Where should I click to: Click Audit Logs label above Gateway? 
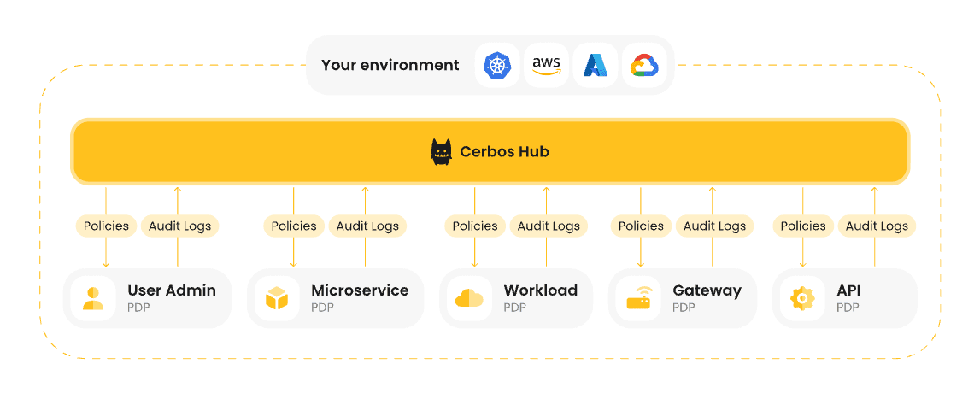(714, 226)
